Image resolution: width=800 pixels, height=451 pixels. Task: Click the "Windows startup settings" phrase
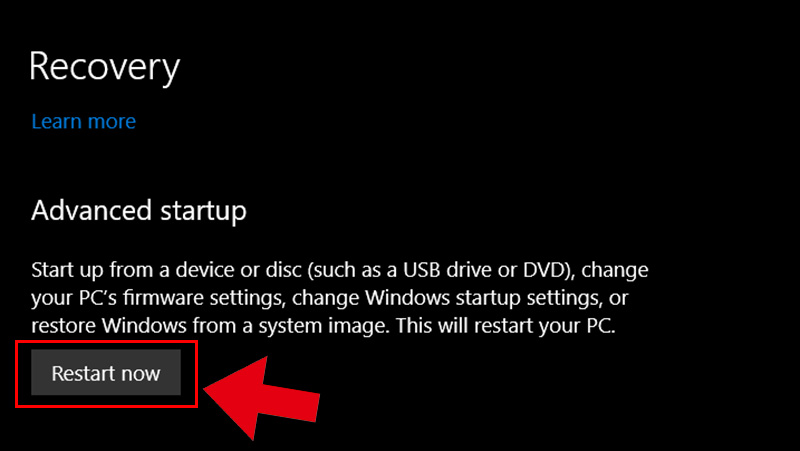(x=482, y=297)
